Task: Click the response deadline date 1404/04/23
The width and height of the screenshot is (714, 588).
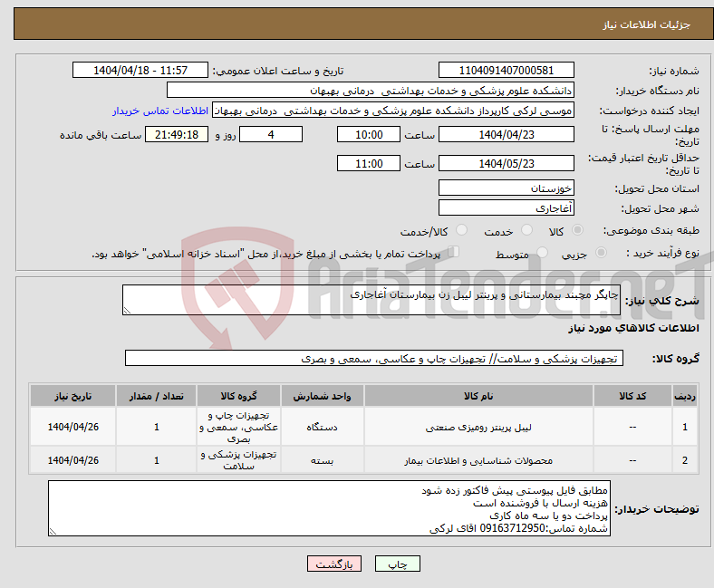Action: (506, 135)
